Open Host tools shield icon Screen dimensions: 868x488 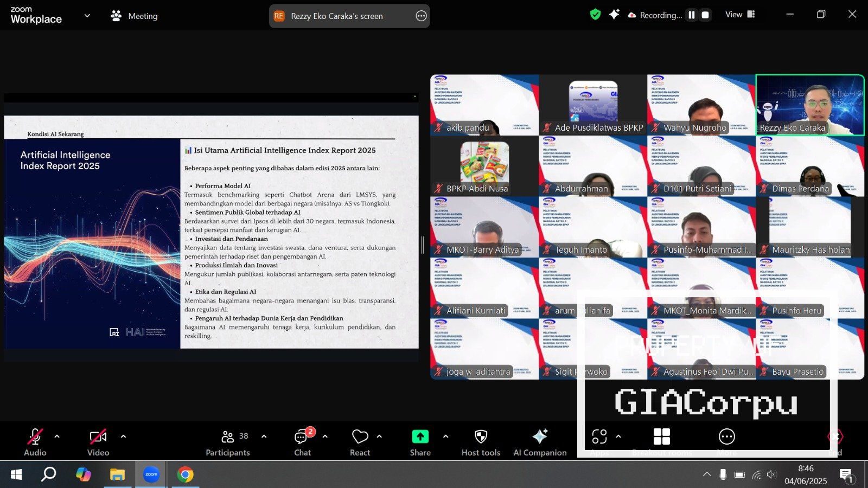pyautogui.click(x=481, y=442)
